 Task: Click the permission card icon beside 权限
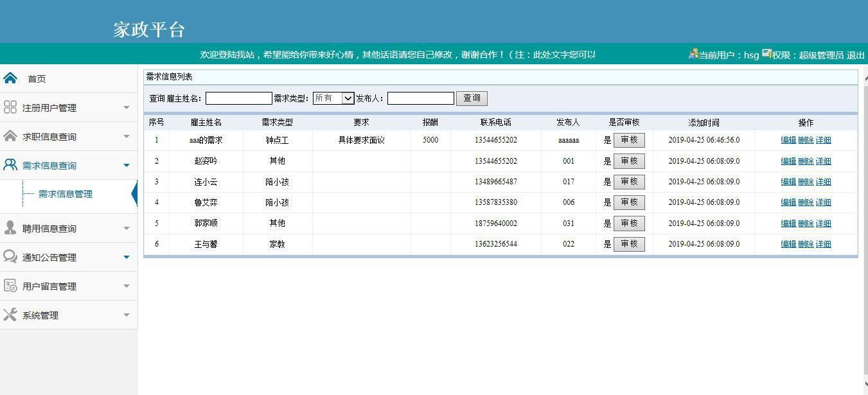(766, 54)
